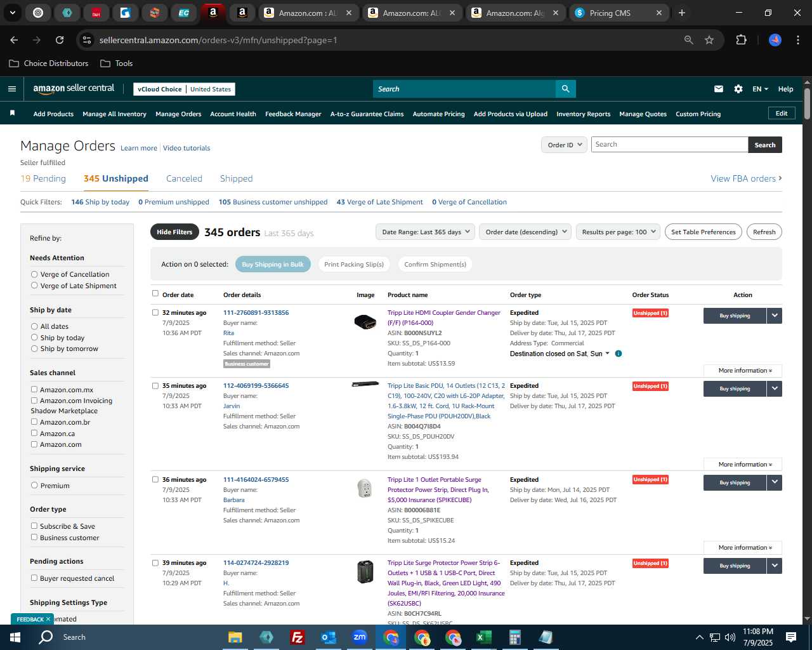Image resolution: width=812 pixels, height=650 pixels.
Task: Open Results per page dropdown
Action: (619, 232)
